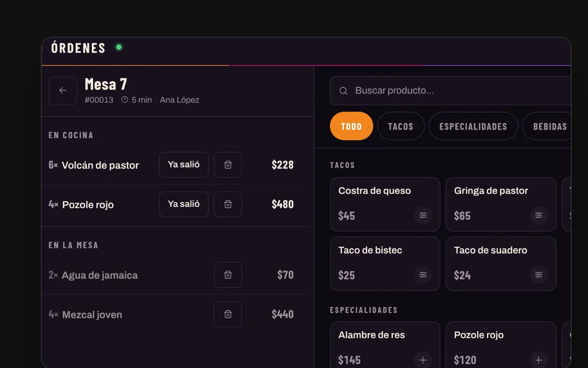The image size is (588, 368).
Task: Click the green status dot beside ÓRDENES
Action: click(x=119, y=47)
